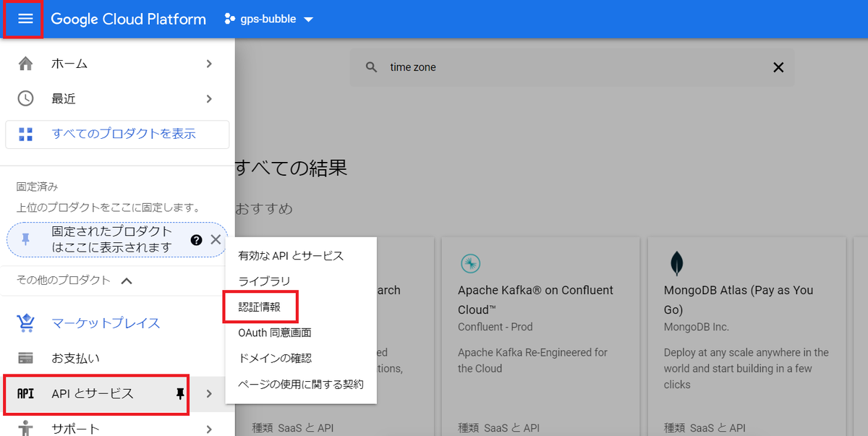Click すべての結果 heading

[x=291, y=168]
